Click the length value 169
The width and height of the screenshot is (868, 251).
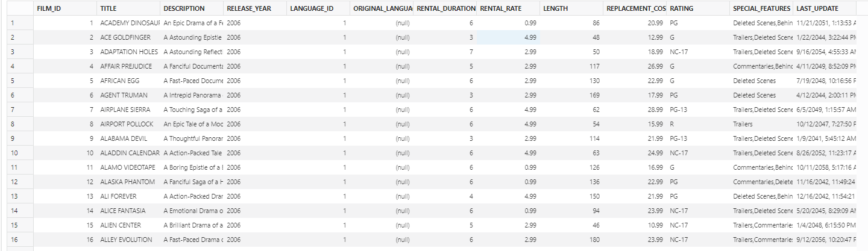coord(571,95)
